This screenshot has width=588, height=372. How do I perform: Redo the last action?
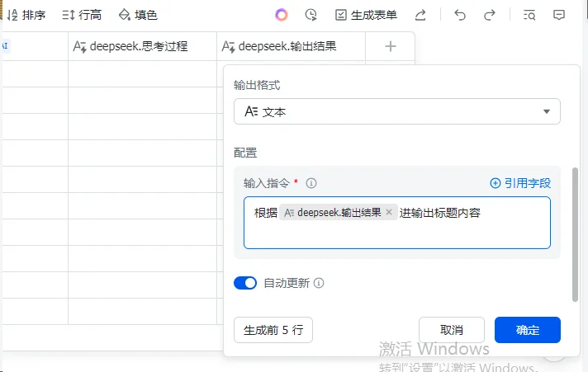[490, 15]
